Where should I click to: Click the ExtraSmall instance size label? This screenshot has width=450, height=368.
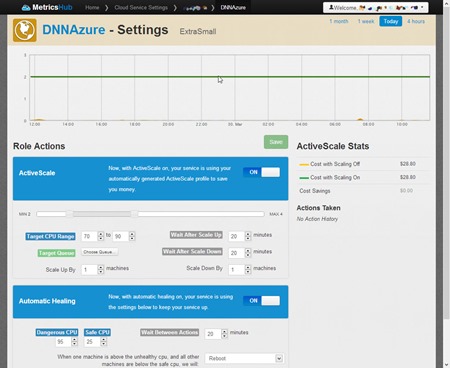click(x=198, y=32)
